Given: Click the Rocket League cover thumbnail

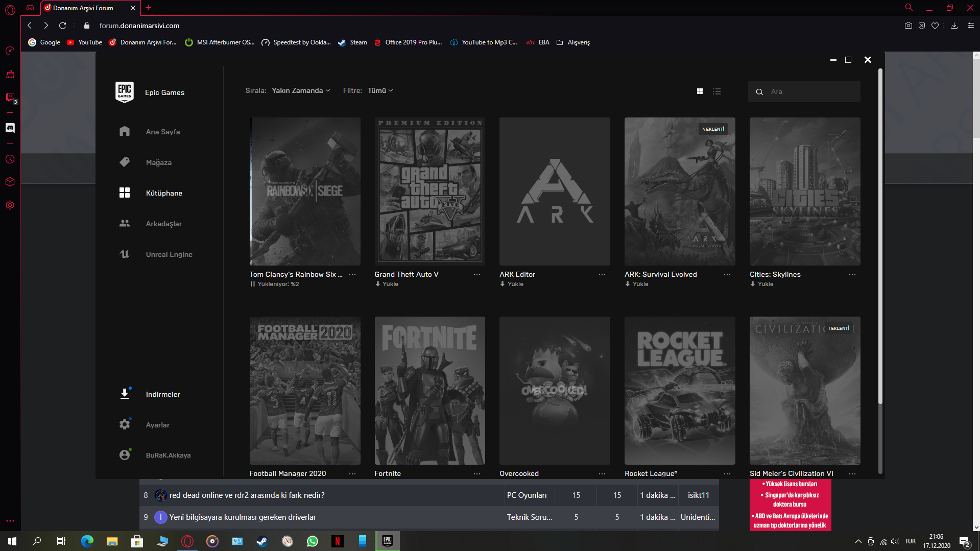Looking at the screenshot, I should click(x=680, y=391).
